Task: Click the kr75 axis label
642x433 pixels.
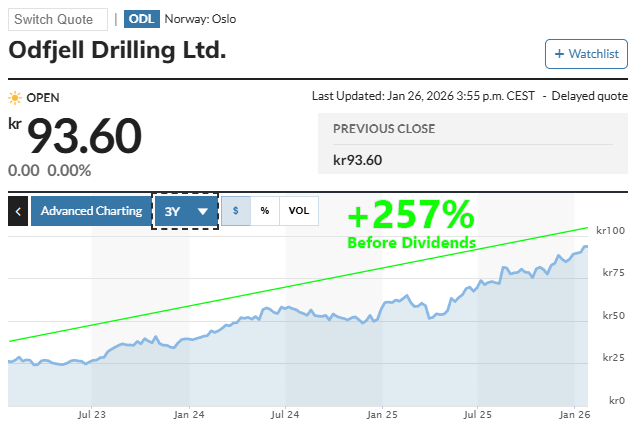Action: pos(614,273)
